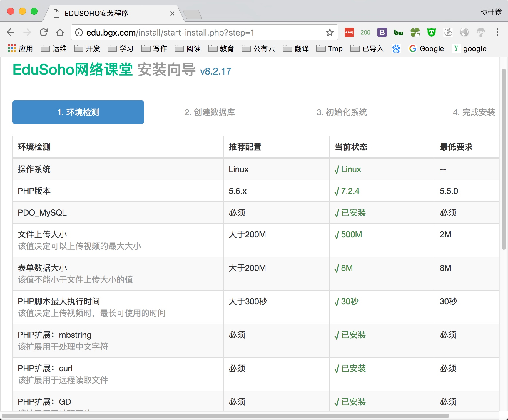
Task: Open the browser home page
Action: click(60, 32)
